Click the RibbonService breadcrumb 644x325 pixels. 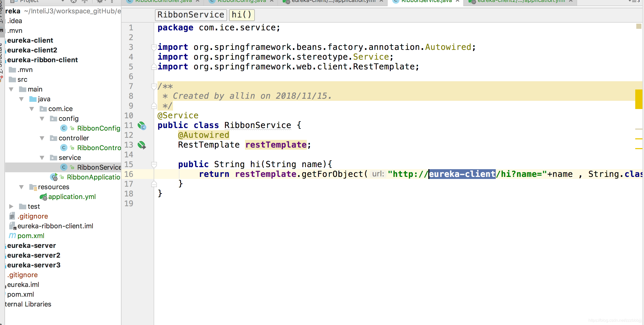(x=191, y=15)
